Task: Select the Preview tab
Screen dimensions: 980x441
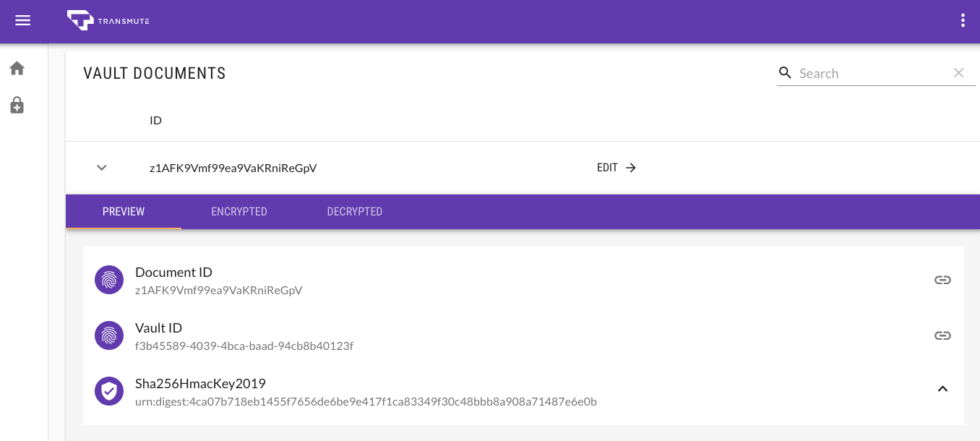Action: (x=124, y=212)
